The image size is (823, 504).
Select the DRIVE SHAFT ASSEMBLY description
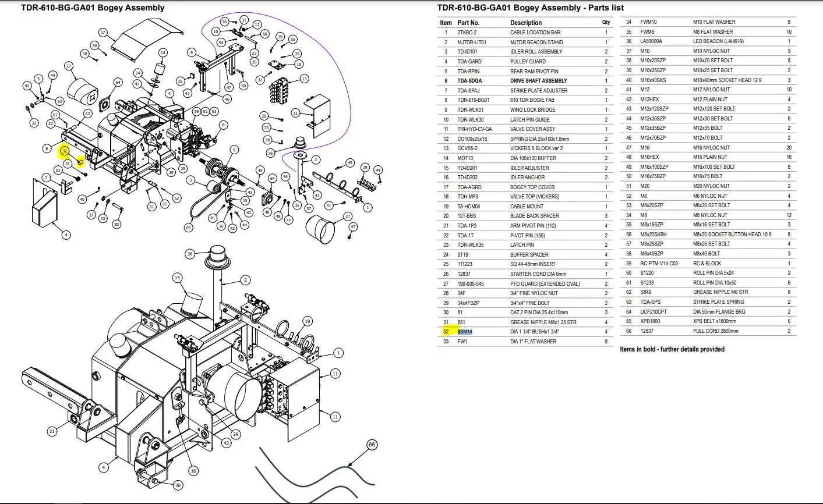coord(539,81)
